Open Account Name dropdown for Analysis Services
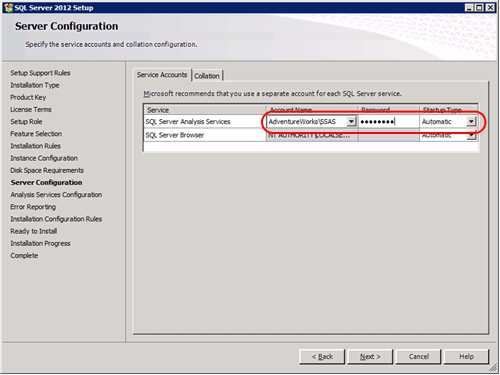 351,122
